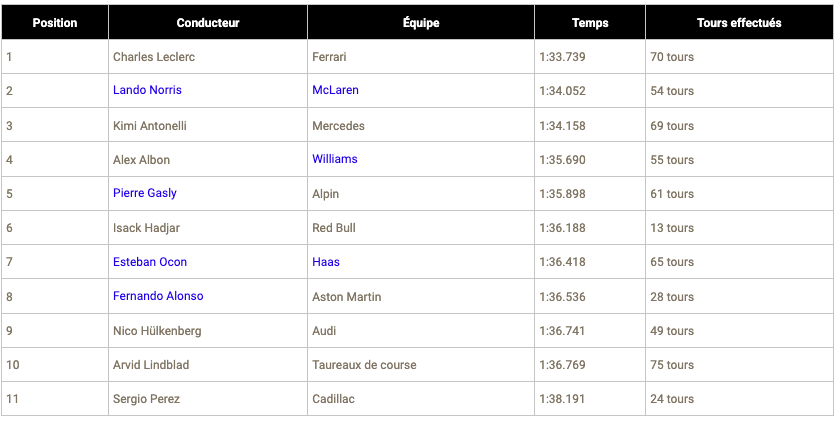Click the Pierre Gasly link
This screenshot has width=836, height=421.
pyautogui.click(x=144, y=193)
